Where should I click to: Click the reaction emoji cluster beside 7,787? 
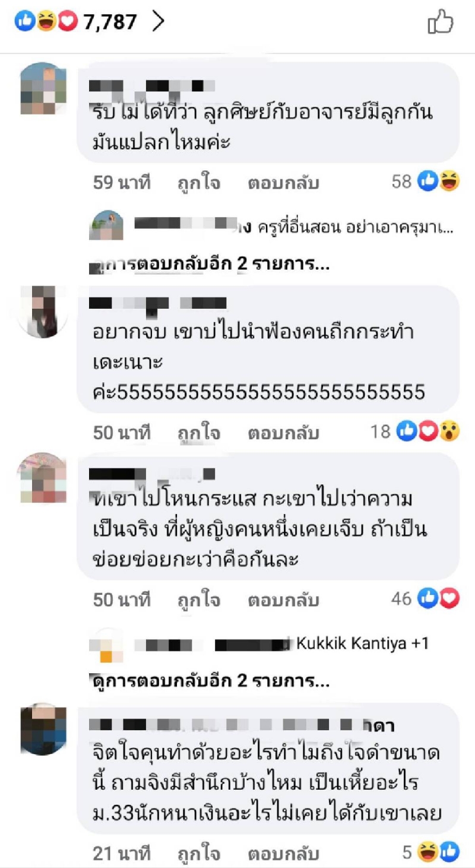point(46,22)
